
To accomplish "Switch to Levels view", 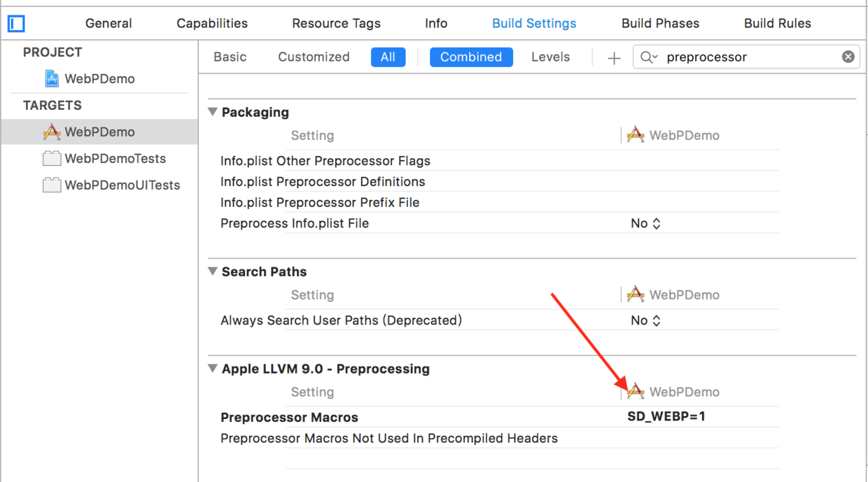I will point(550,57).
